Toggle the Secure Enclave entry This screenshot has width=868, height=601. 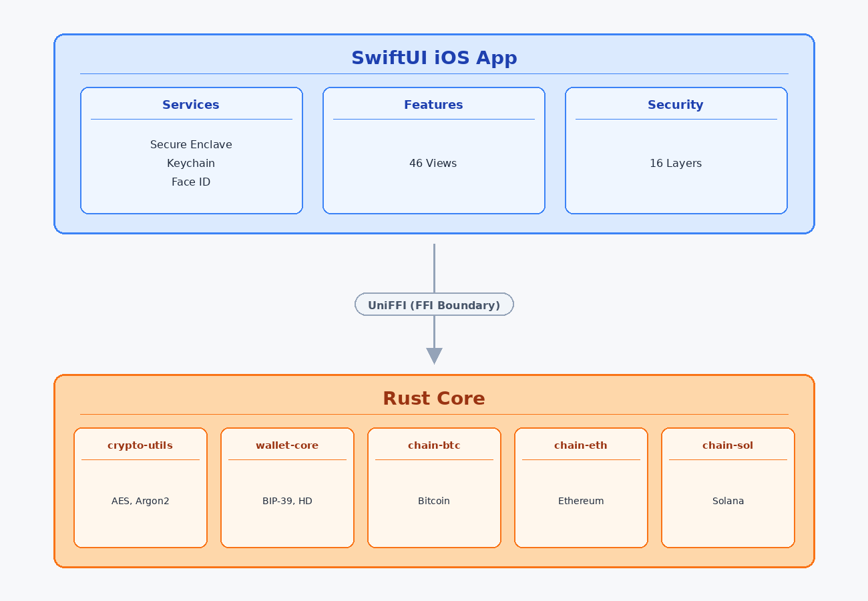pos(191,144)
